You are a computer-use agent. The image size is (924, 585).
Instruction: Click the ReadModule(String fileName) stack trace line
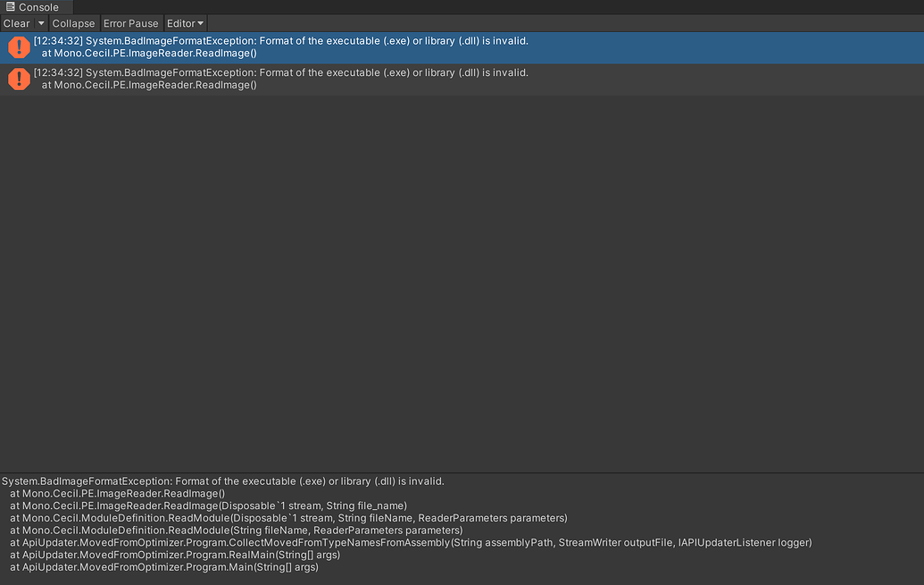[236, 531]
